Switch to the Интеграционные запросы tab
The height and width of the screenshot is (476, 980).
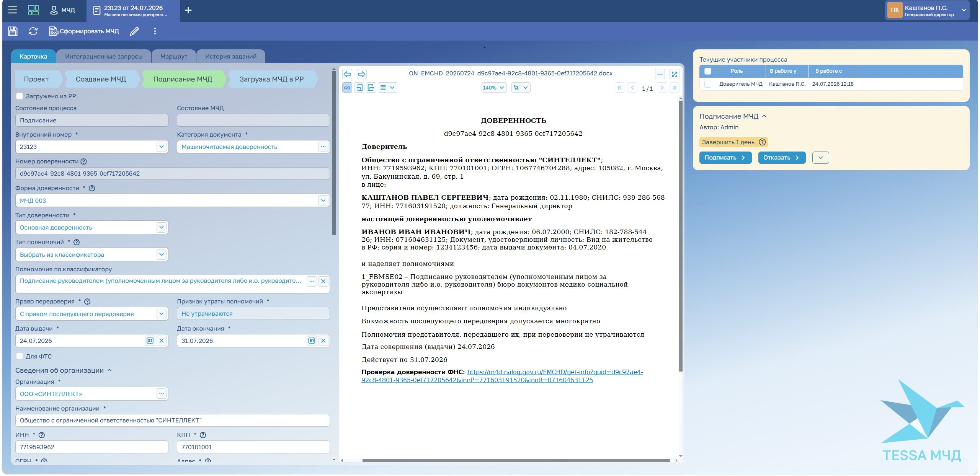(104, 57)
